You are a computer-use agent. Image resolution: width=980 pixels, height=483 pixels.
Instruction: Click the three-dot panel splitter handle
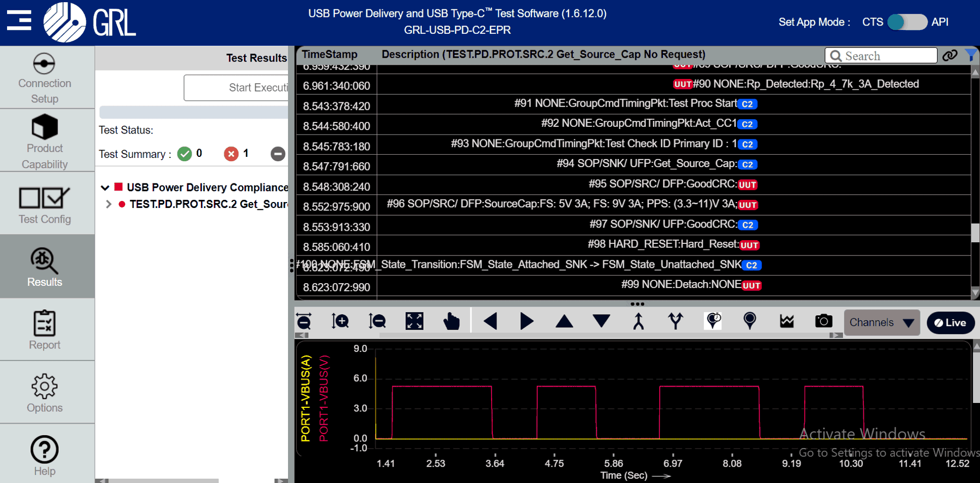(637, 304)
